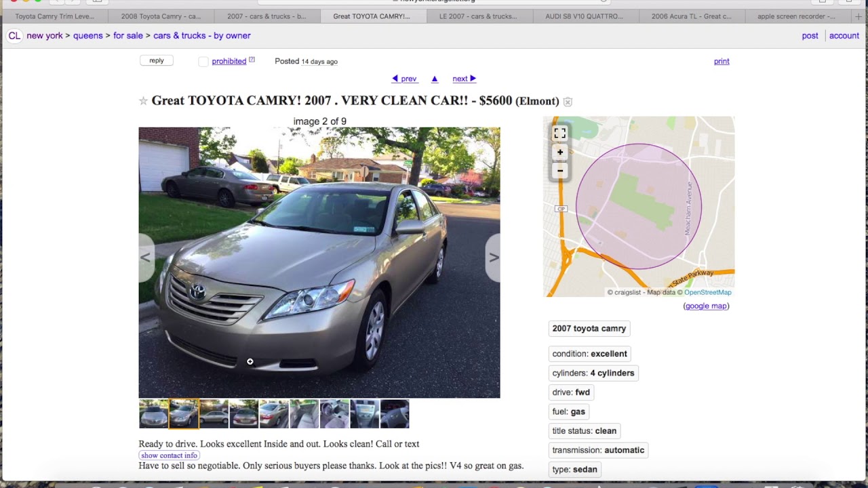Show previous image with left arrow
Image resolution: width=868 pixels, height=488 pixels.
[x=146, y=258]
